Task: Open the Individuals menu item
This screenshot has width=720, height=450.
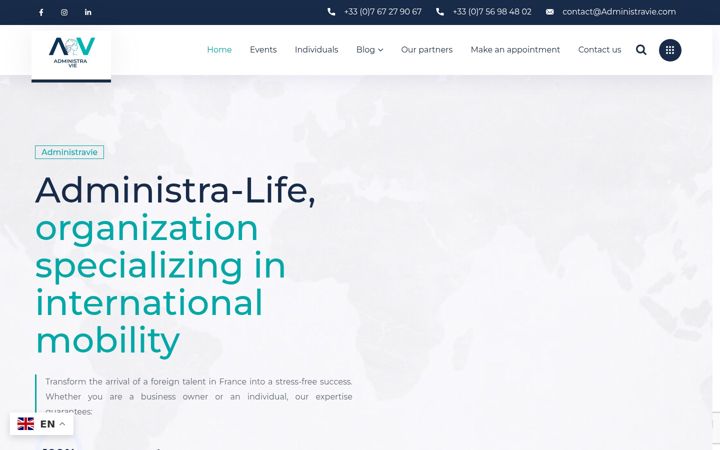Action: [x=316, y=50]
